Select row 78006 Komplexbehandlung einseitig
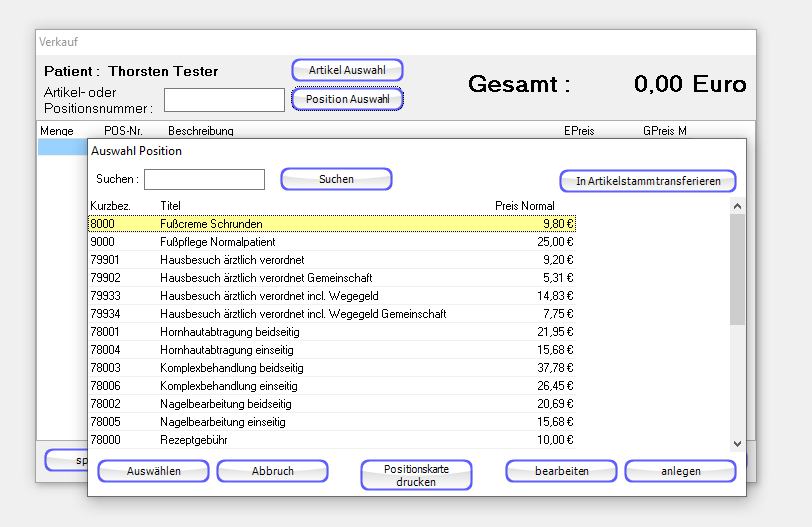The width and height of the screenshot is (812, 527). coord(332,386)
